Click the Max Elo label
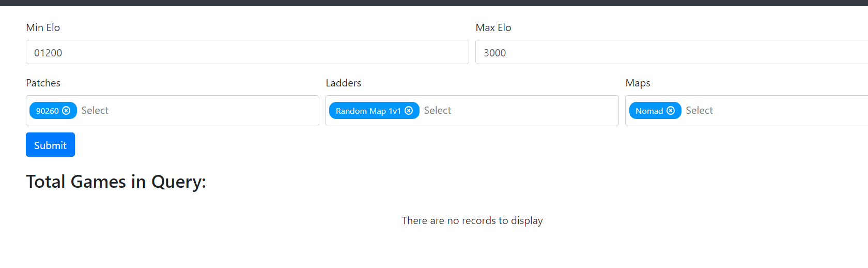The height and width of the screenshot is (268, 868). [493, 27]
